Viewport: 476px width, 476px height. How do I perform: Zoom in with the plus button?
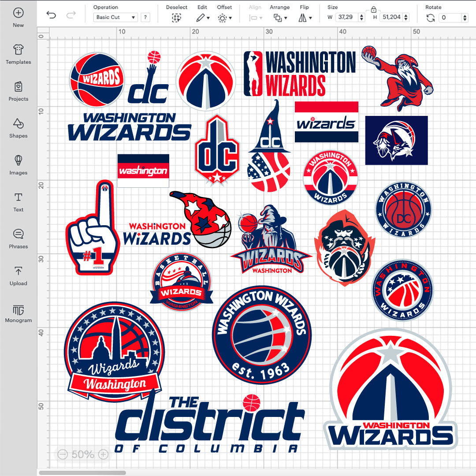point(103,454)
